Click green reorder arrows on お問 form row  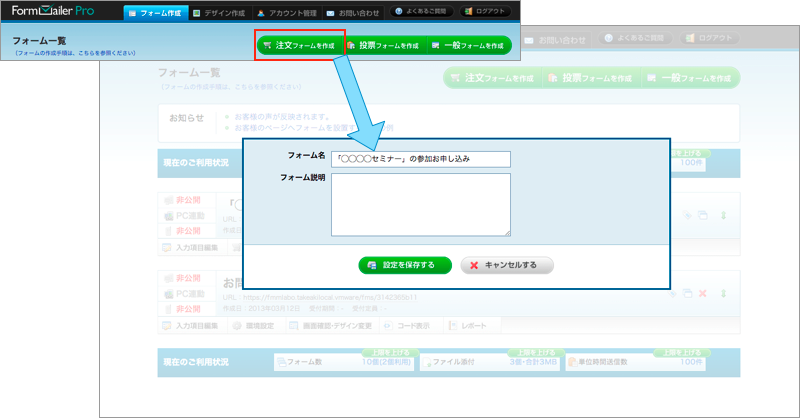pos(723,293)
